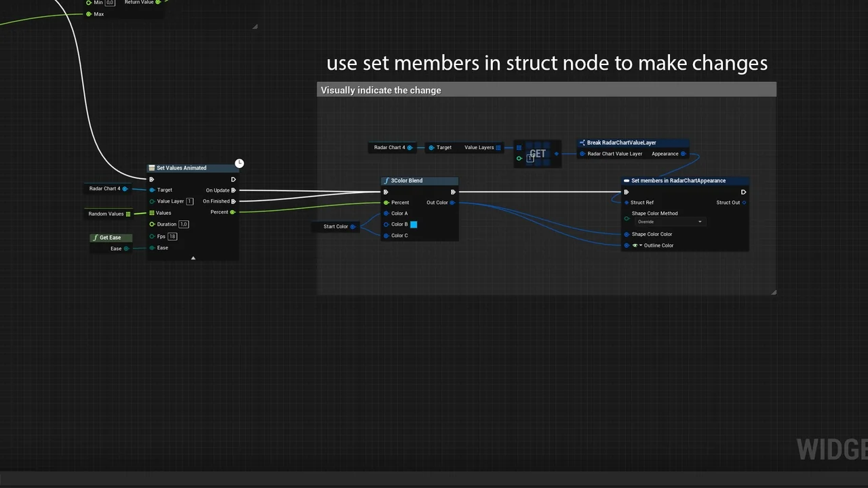Expand the small arrow next to Outline Color
The height and width of the screenshot is (488, 868).
pos(641,245)
